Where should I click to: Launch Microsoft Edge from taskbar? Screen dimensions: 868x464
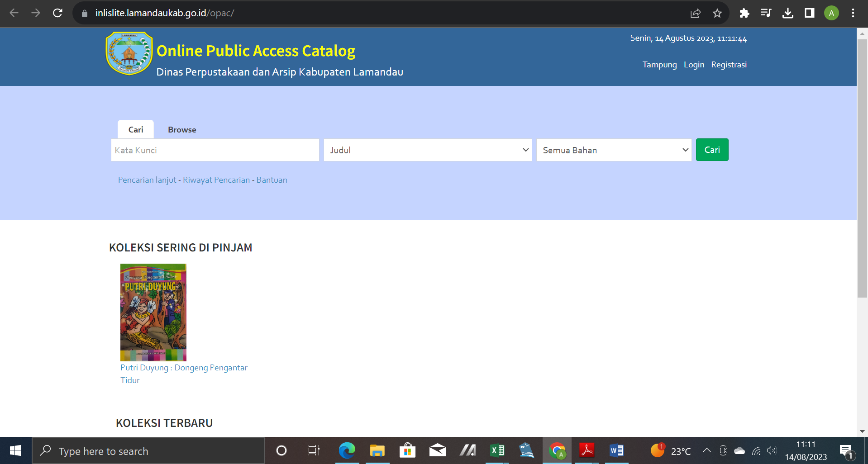tap(347, 450)
